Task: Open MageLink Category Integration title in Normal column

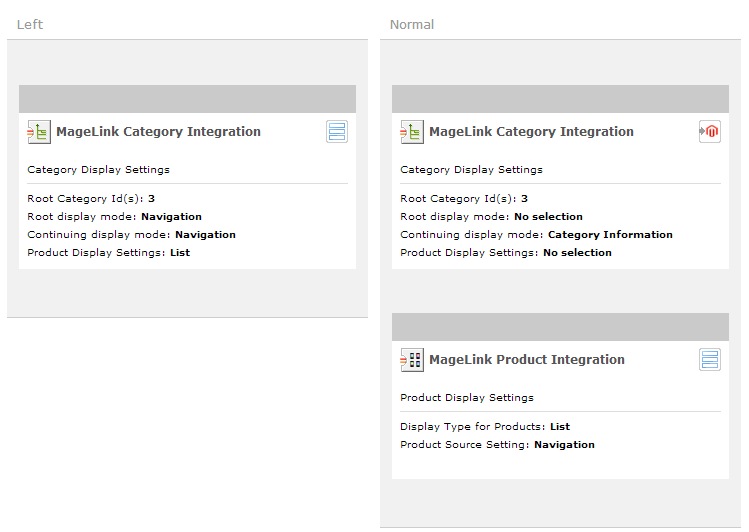Action: (x=531, y=132)
